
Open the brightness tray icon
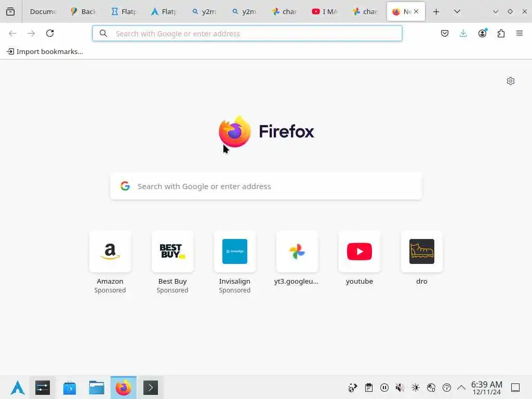click(416, 388)
